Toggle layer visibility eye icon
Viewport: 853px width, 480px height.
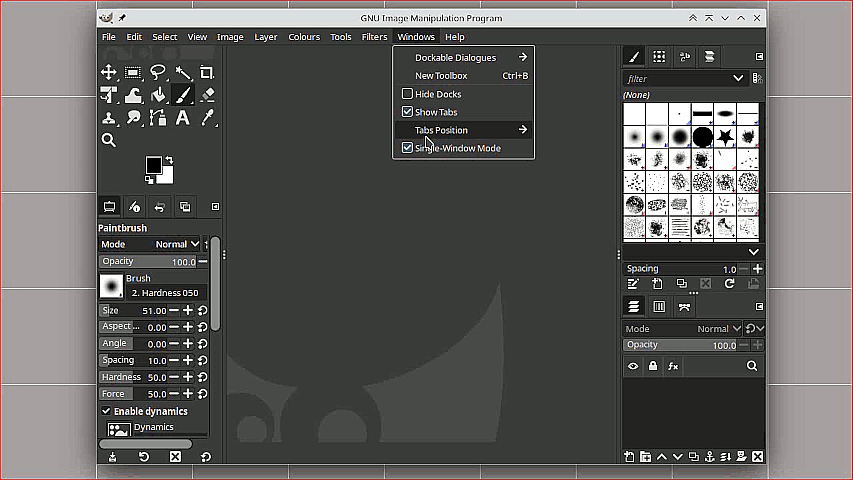(x=633, y=366)
